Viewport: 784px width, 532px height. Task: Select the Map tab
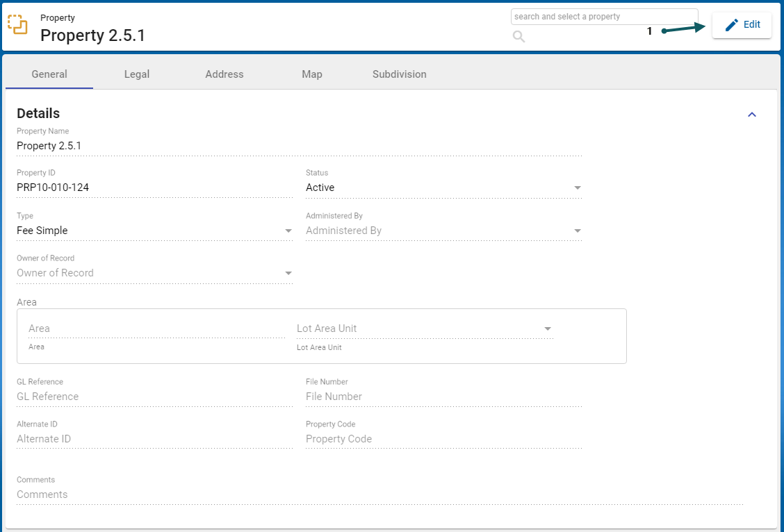312,74
